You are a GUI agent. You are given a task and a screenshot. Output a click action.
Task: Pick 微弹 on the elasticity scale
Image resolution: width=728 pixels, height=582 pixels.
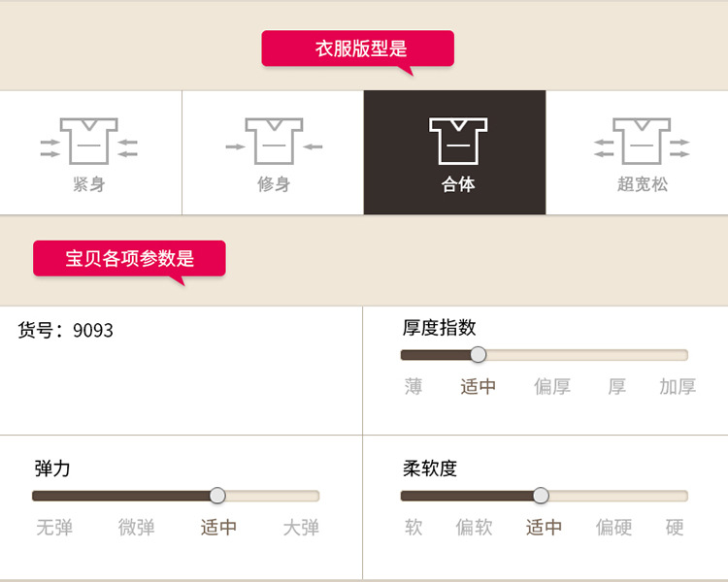[x=137, y=528]
